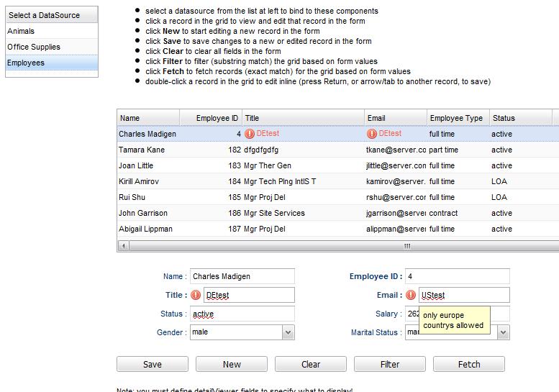Click the Fetch button
559x392 pixels.
pyautogui.click(x=469, y=364)
